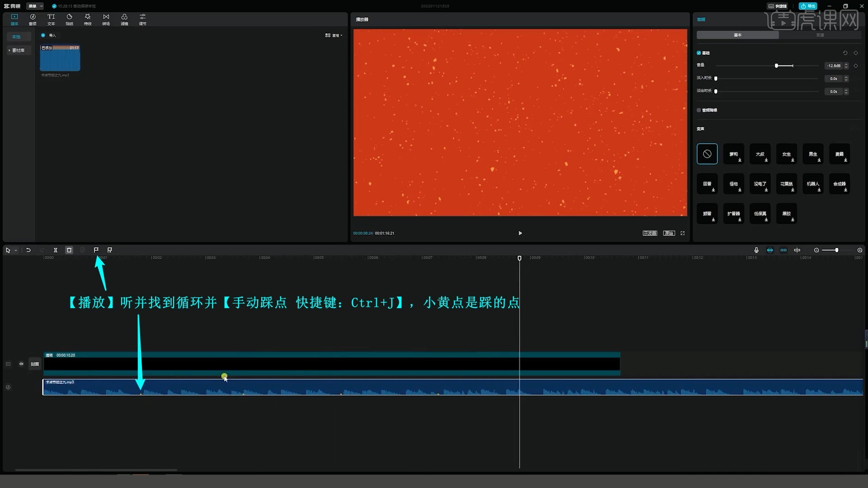Choose the 女生 voice effect
The height and width of the screenshot is (488, 868).
787,154
